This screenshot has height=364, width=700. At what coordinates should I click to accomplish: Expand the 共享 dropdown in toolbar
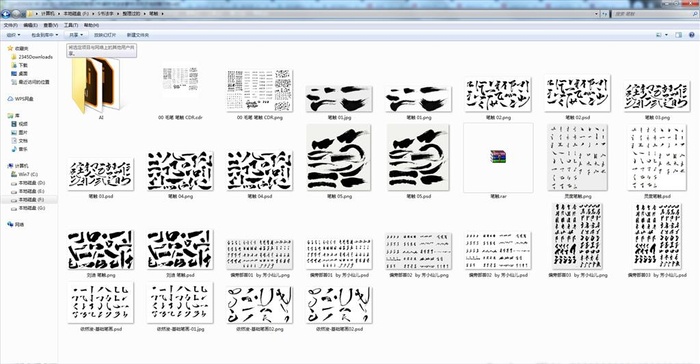(75, 35)
